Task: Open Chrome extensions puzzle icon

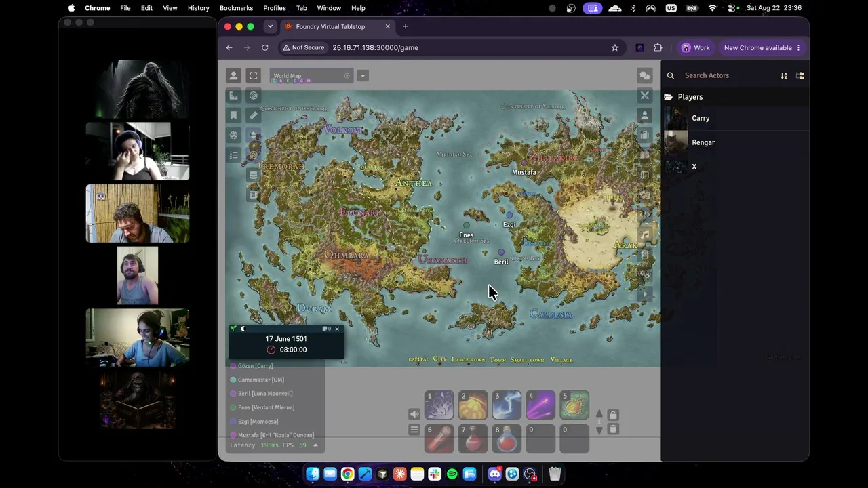Action: pyautogui.click(x=658, y=47)
